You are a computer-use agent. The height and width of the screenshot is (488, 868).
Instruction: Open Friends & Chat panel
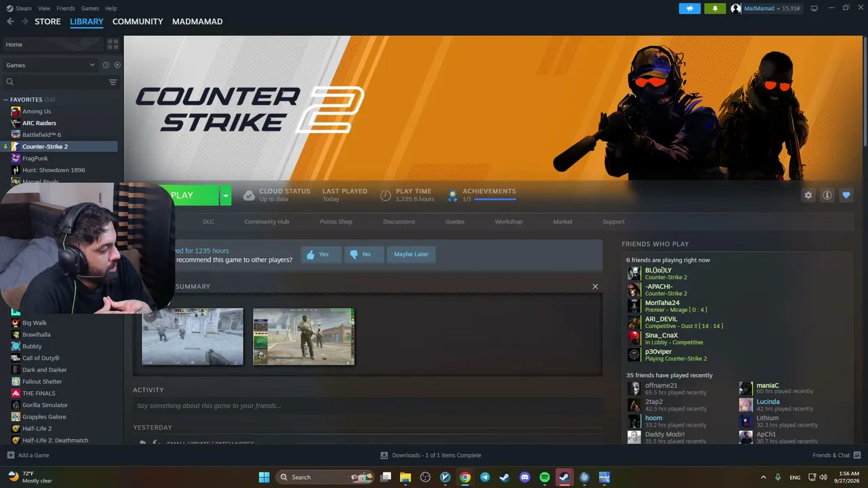(x=837, y=455)
